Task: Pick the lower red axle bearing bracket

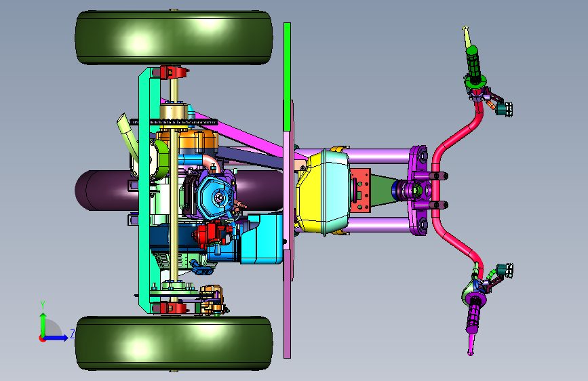Action: click(172, 308)
